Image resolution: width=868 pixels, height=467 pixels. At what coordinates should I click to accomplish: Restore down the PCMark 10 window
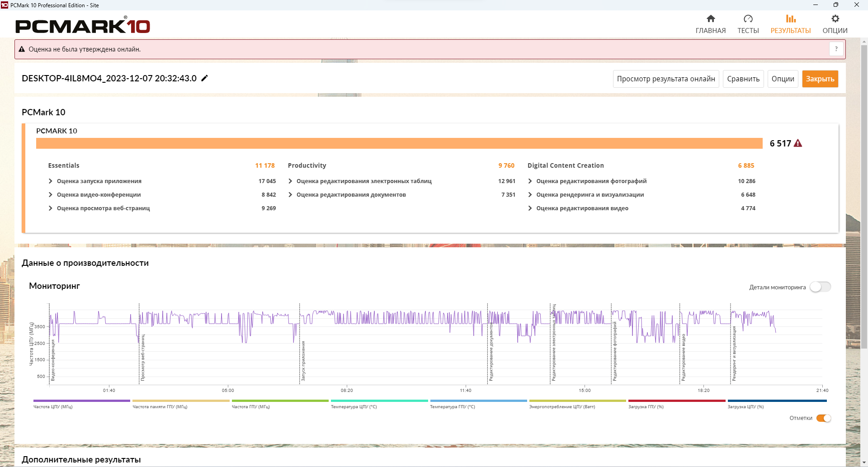click(x=836, y=5)
